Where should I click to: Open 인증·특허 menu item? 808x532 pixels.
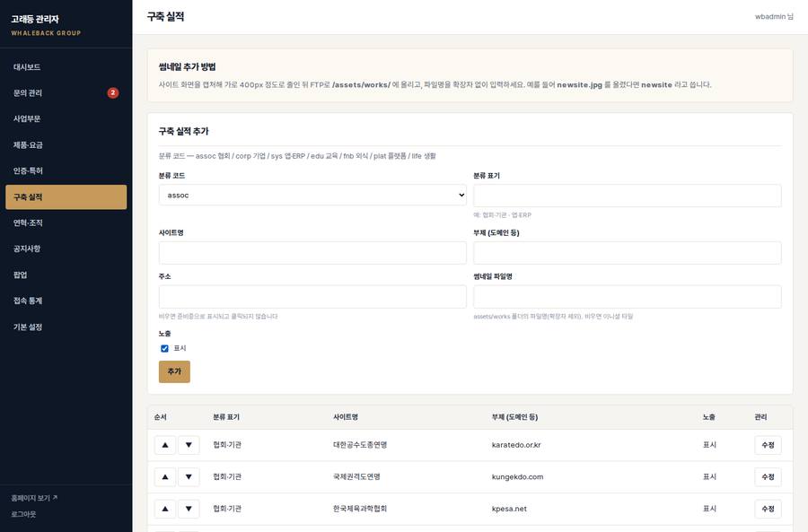click(x=66, y=171)
